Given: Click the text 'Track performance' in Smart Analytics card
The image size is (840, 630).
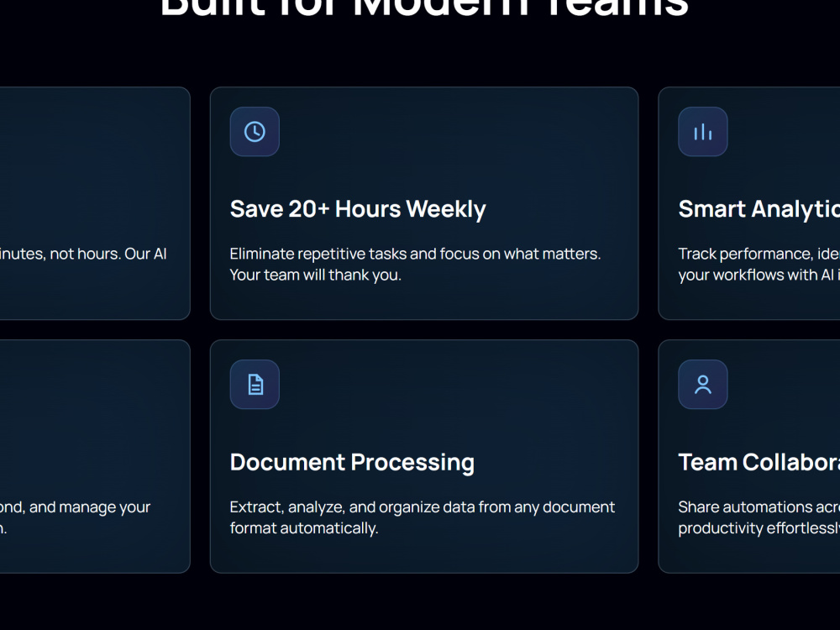Looking at the screenshot, I should tap(744, 254).
